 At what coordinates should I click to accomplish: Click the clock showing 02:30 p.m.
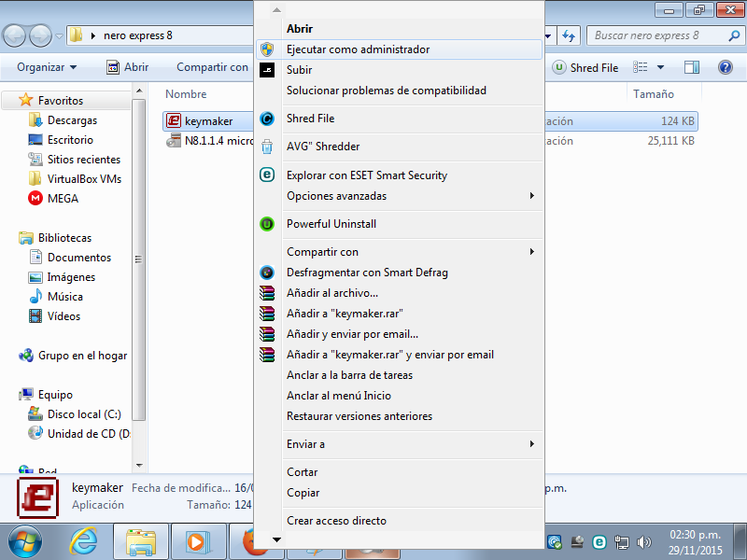tap(695, 535)
